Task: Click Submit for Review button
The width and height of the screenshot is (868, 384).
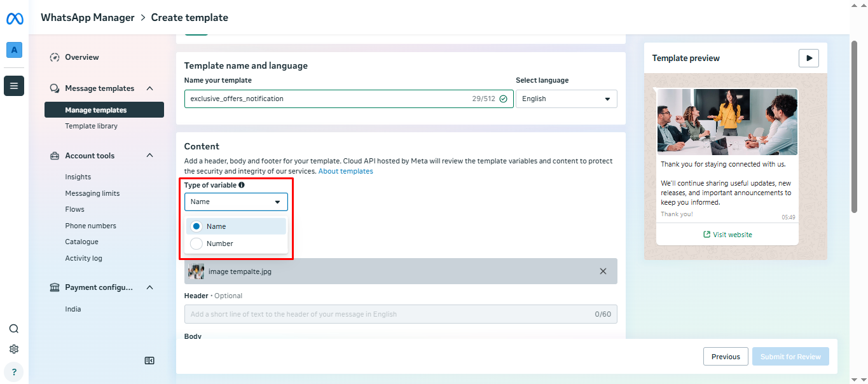Action: (790, 357)
